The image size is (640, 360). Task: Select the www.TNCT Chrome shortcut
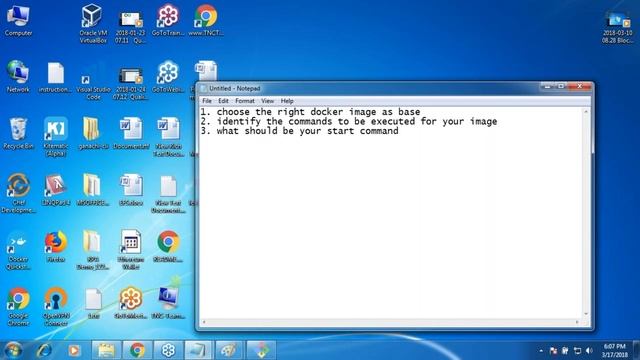click(206, 20)
